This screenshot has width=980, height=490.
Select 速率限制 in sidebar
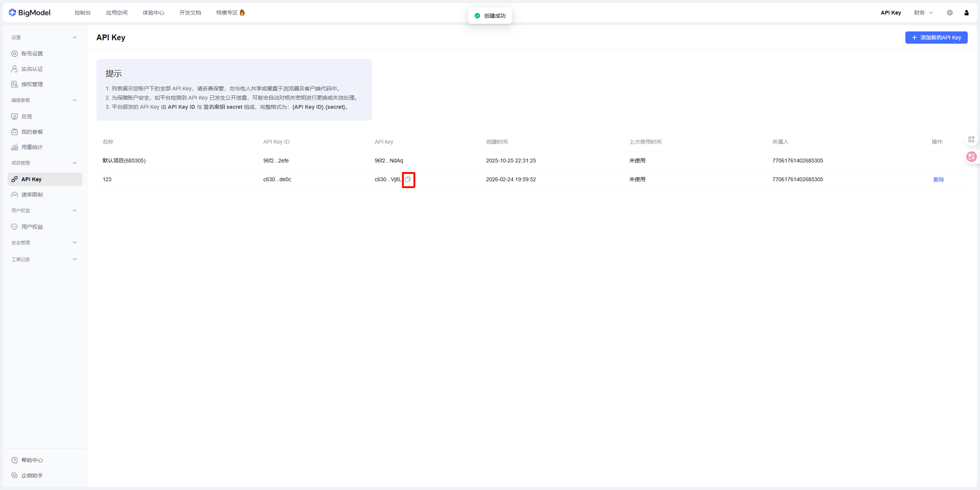coord(32,195)
